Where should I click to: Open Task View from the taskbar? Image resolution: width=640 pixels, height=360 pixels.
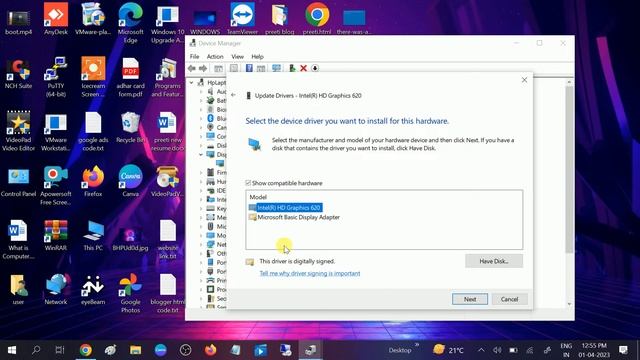[x=60, y=350]
